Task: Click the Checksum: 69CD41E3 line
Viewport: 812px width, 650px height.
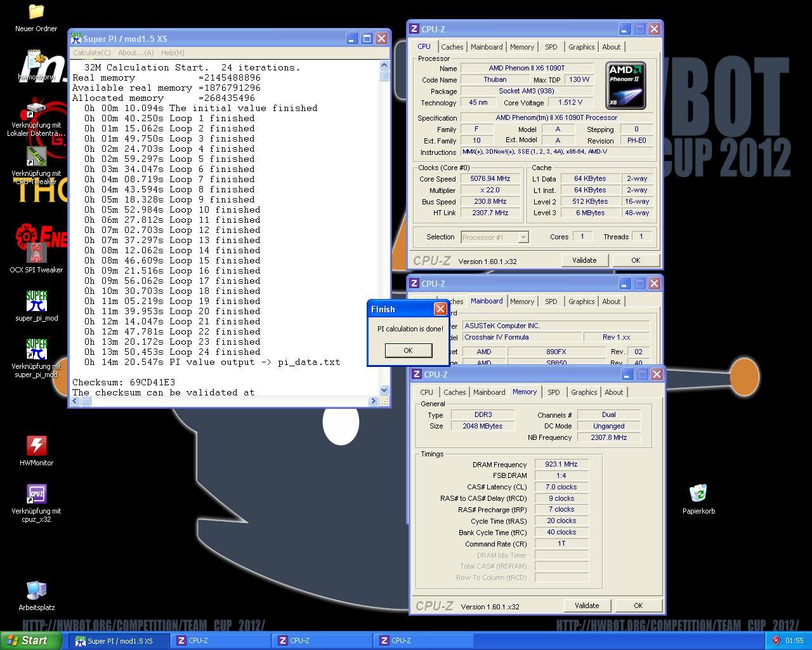Action: click(124, 382)
